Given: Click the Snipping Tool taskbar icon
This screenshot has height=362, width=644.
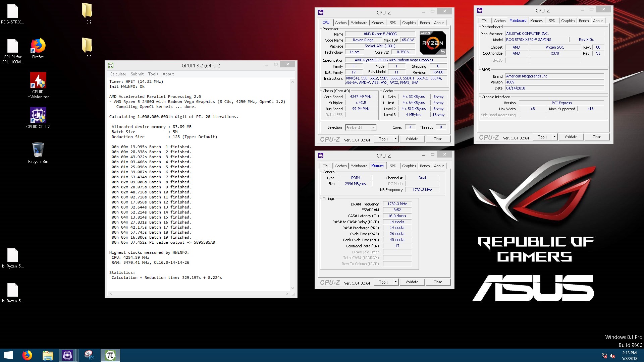Looking at the screenshot, I should tap(89, 355).
